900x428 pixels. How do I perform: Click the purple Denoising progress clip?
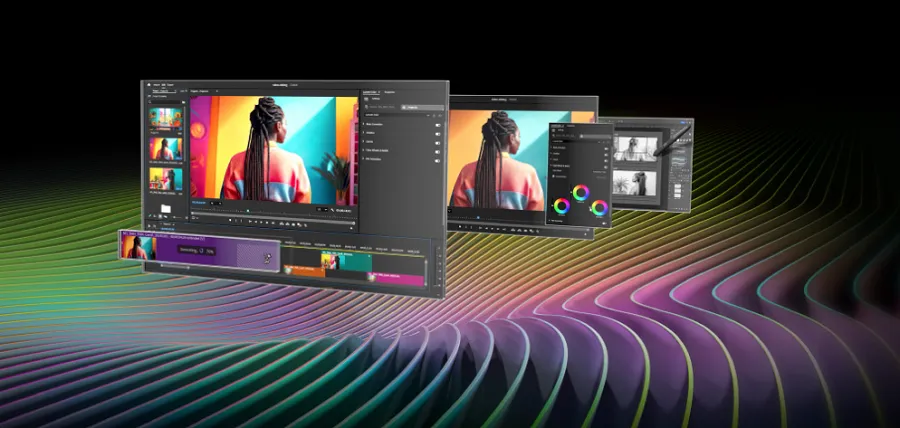coord(200,251)
